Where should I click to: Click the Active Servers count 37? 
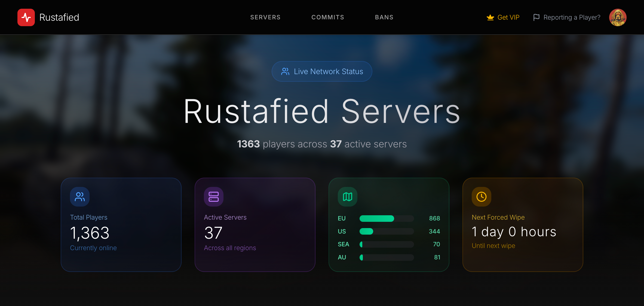pyautogui.click(x=213, y=233)
